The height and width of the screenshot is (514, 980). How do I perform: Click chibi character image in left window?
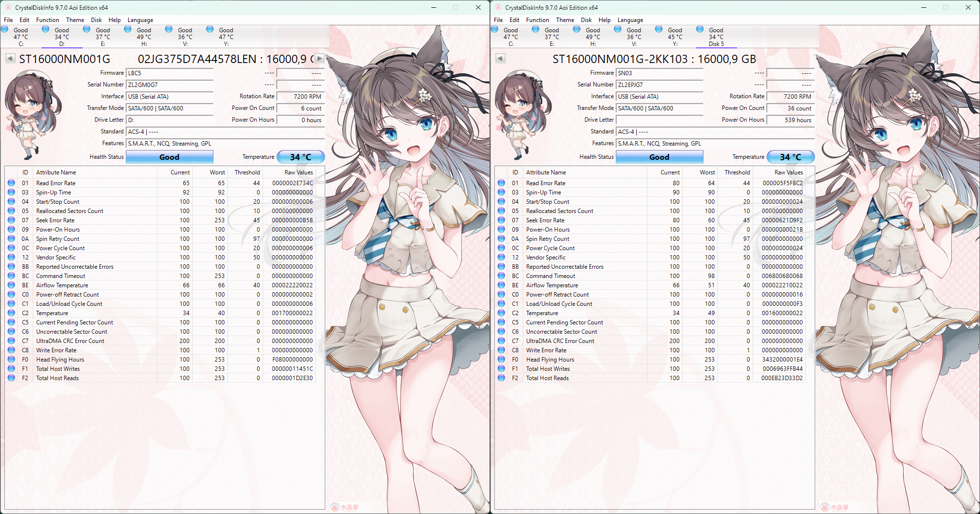(32, 115)
